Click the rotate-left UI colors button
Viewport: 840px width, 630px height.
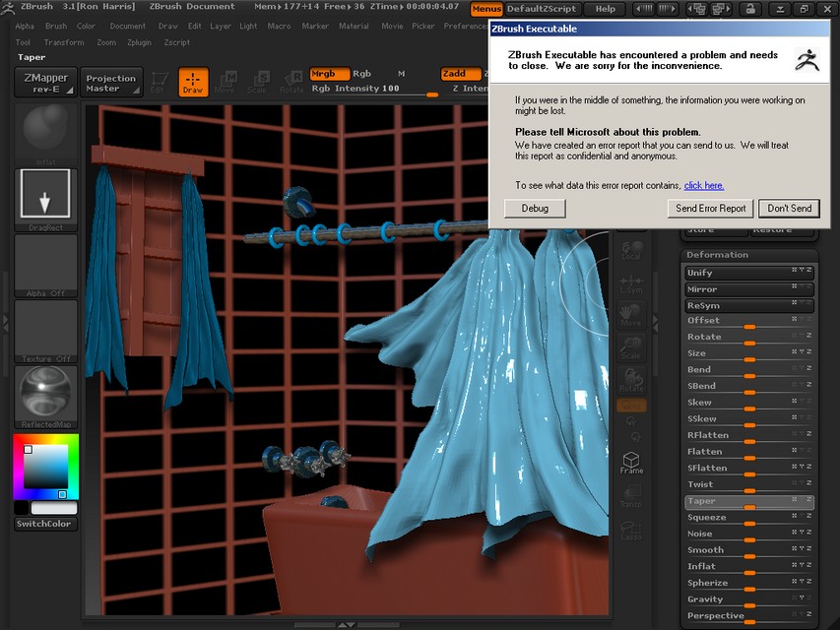point(644,9)
